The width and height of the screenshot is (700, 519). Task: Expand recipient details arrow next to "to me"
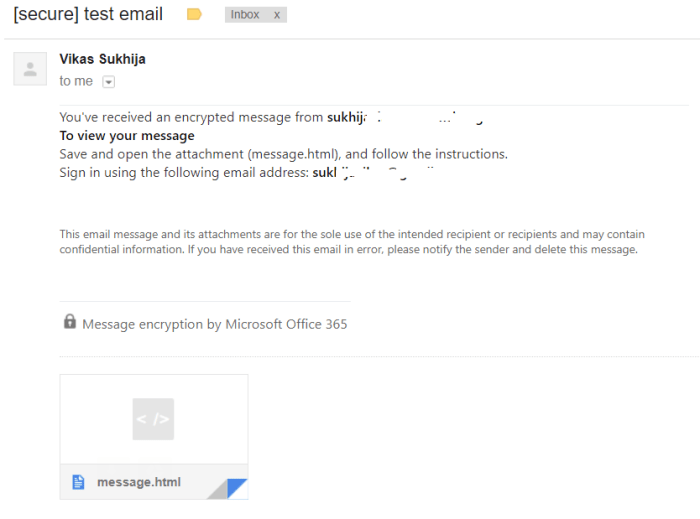pos(109,82)
